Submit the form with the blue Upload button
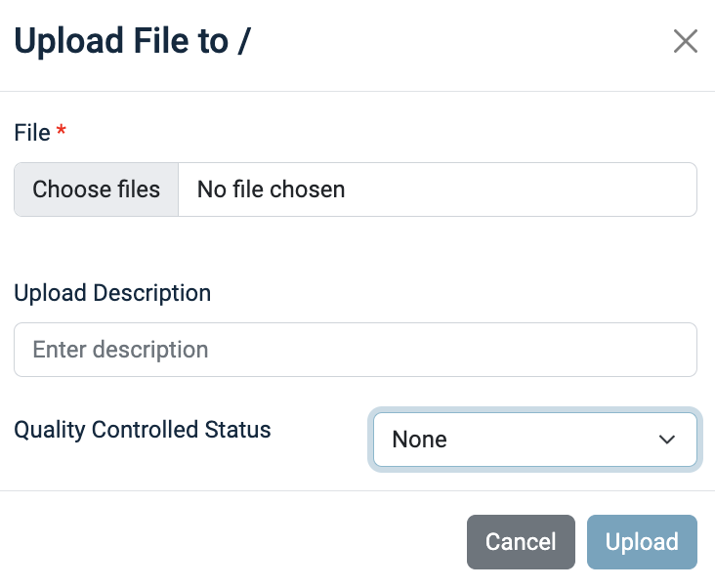 click(642, 541)
